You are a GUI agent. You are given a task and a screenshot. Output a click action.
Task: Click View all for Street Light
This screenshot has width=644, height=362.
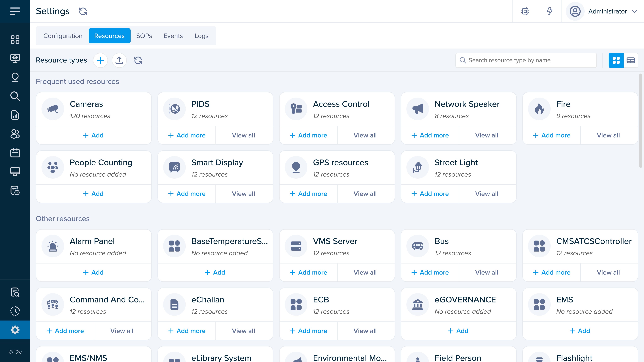[x=487, y=194]
